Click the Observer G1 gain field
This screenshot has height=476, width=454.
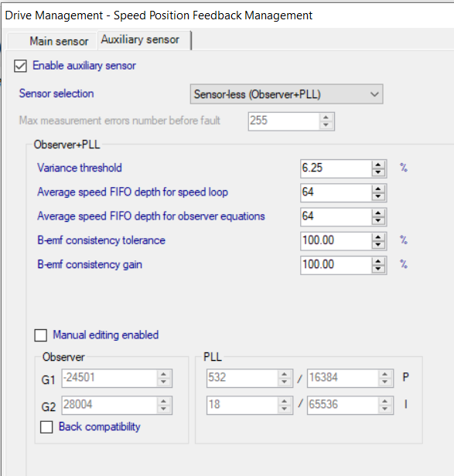coord(109,378)
